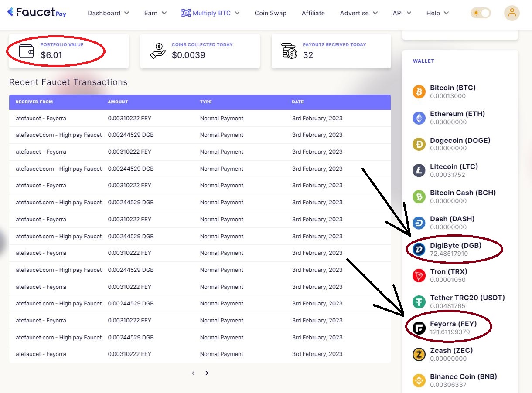Click the Zcash (ZEC) wallet name
Screen dimensions: 532x393
[451, 350]
